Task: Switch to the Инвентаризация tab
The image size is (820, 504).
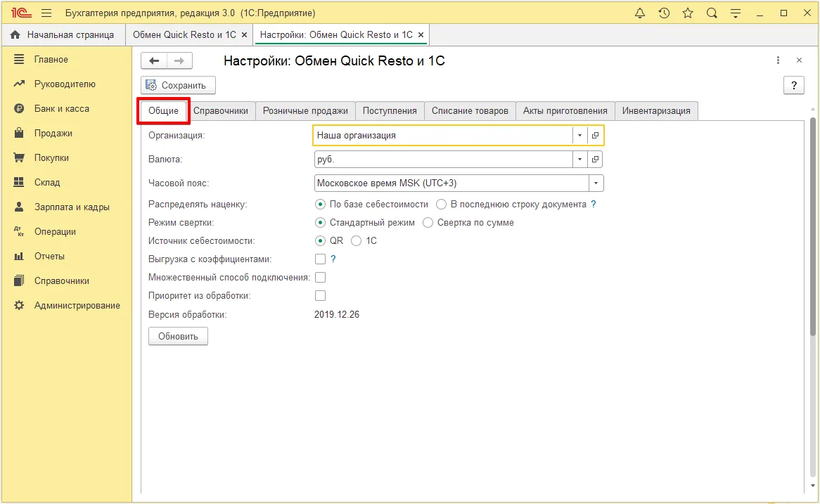Action: 656,111
